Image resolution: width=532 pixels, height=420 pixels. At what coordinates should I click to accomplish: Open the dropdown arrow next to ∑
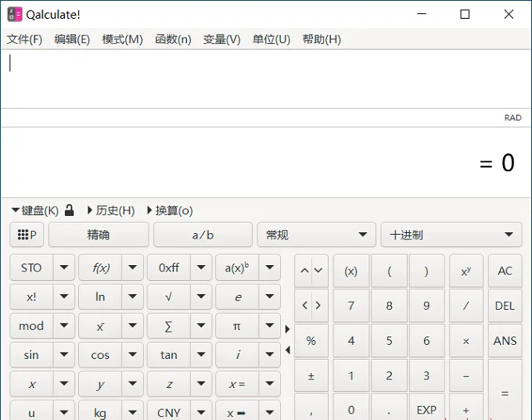(x=201, y=326)
